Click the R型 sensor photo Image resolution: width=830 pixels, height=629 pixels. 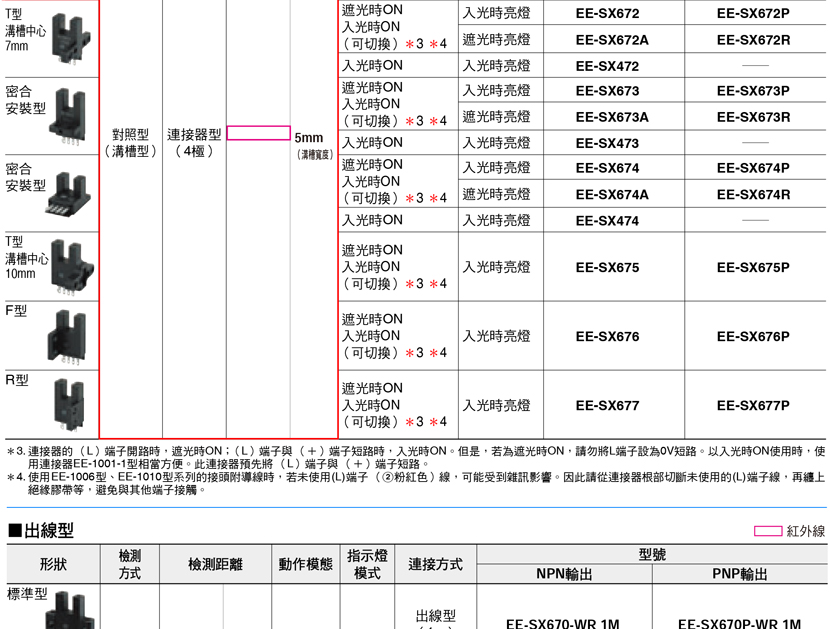[x=69, y=405]
